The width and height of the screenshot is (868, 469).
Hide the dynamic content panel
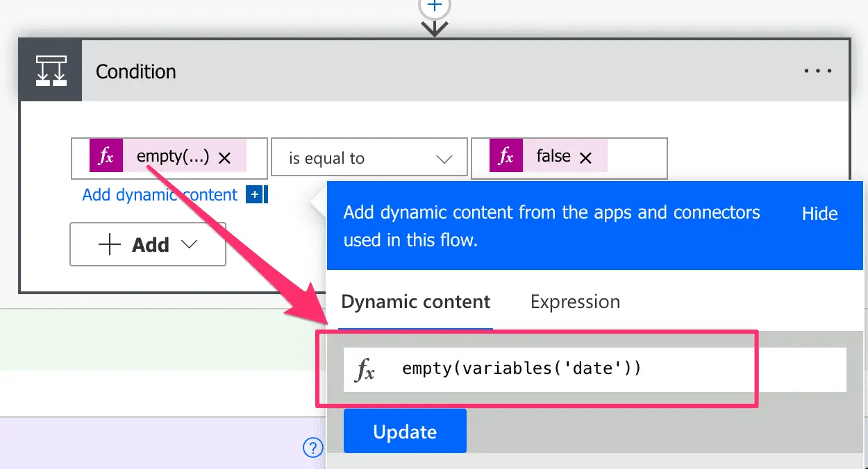coord(819,214)
